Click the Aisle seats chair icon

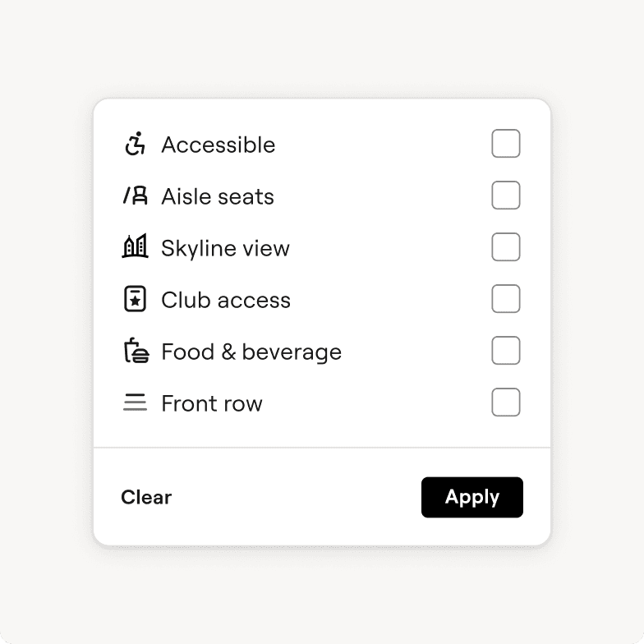(x=135, y=195)
